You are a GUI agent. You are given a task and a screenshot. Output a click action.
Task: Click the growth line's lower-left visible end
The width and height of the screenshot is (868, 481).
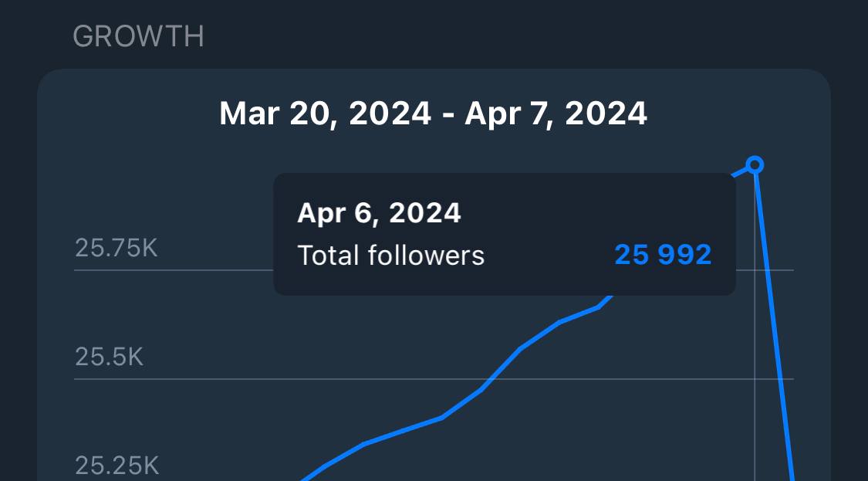coord(305,478)
